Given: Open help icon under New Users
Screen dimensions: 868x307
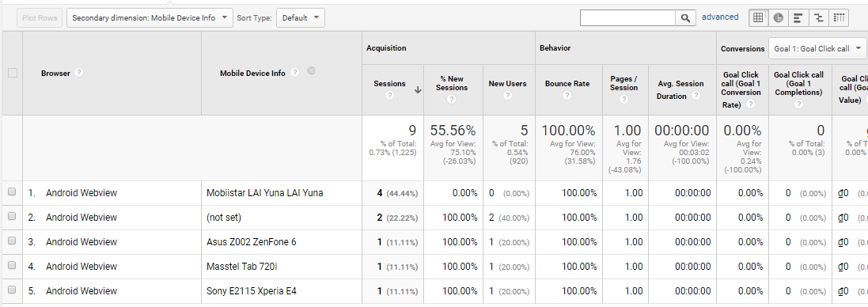Looking at the screenshot, I should (508, 95).
